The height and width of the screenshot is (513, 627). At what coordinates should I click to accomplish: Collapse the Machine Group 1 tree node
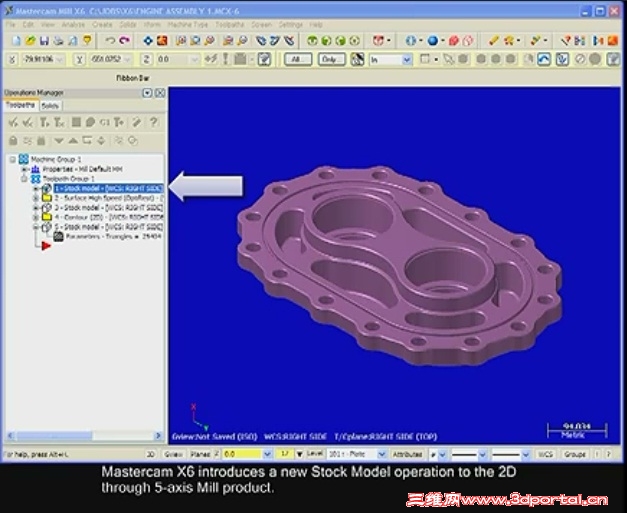pos(13,160)
